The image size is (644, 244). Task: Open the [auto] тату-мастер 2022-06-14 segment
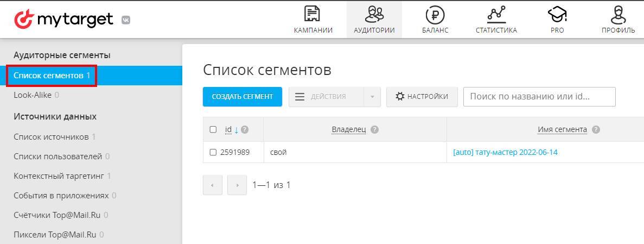pos(505,152)
